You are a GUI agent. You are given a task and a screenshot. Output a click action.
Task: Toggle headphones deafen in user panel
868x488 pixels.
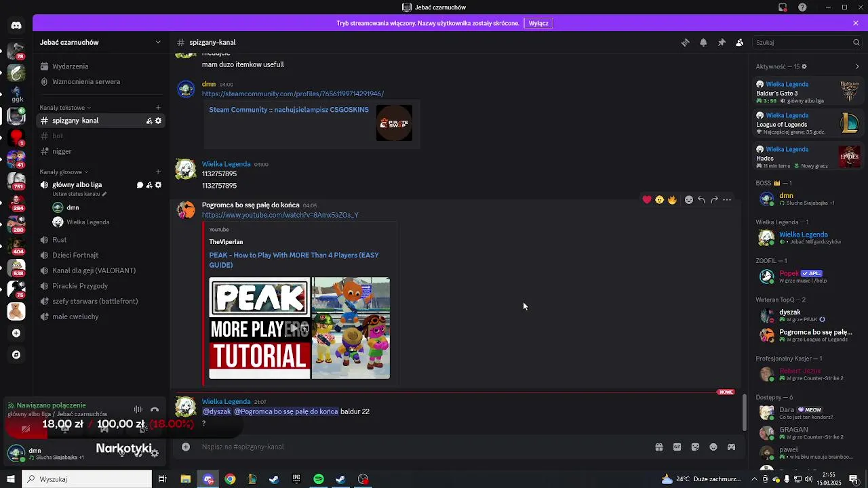pyautogui.click(x=138, y=453)
